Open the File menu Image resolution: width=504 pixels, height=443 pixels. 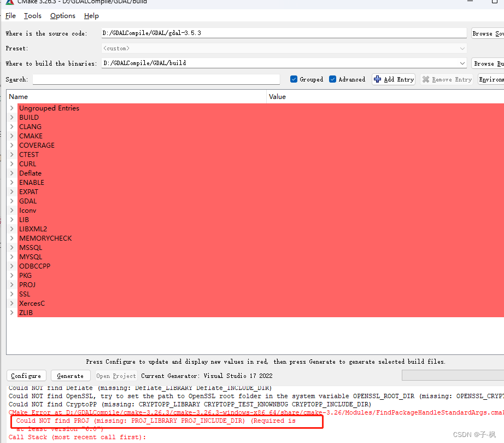[10, 16]
